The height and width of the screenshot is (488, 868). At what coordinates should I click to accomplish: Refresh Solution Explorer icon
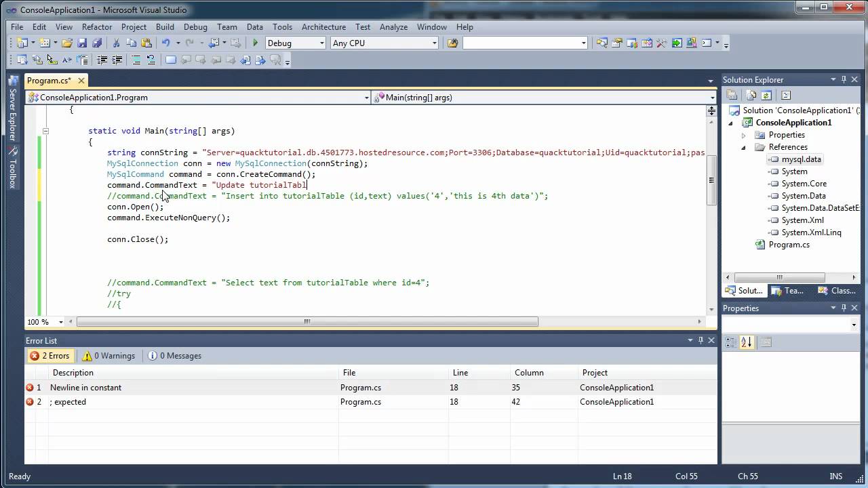(766, 96)
